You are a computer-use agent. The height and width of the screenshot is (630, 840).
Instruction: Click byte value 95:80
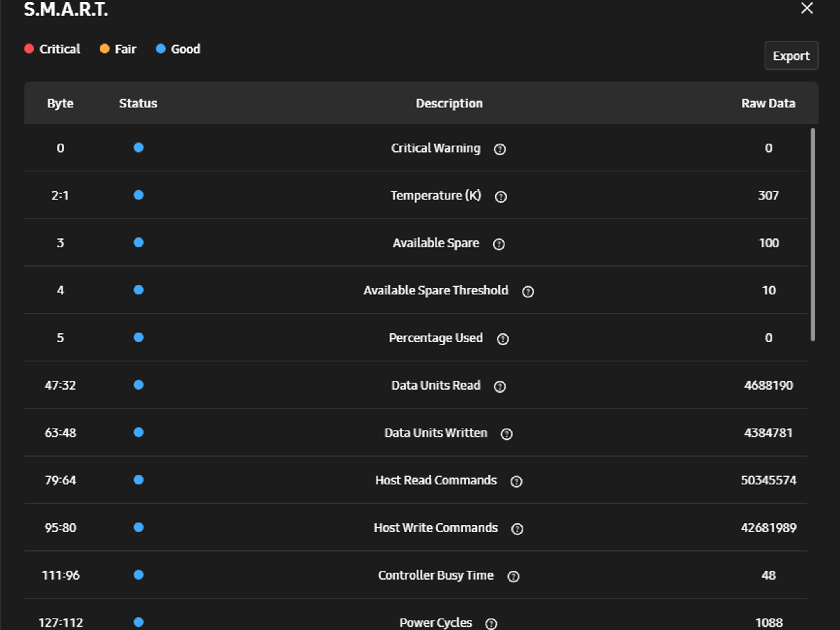pyautogui.click(x=60, y=527)
